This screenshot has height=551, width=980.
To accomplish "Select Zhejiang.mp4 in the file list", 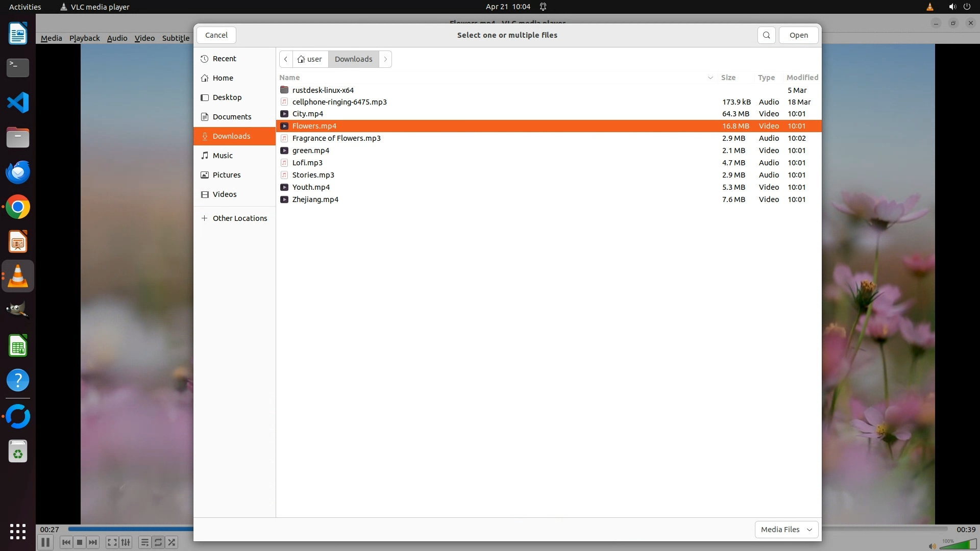I will (x=315, y=199).
